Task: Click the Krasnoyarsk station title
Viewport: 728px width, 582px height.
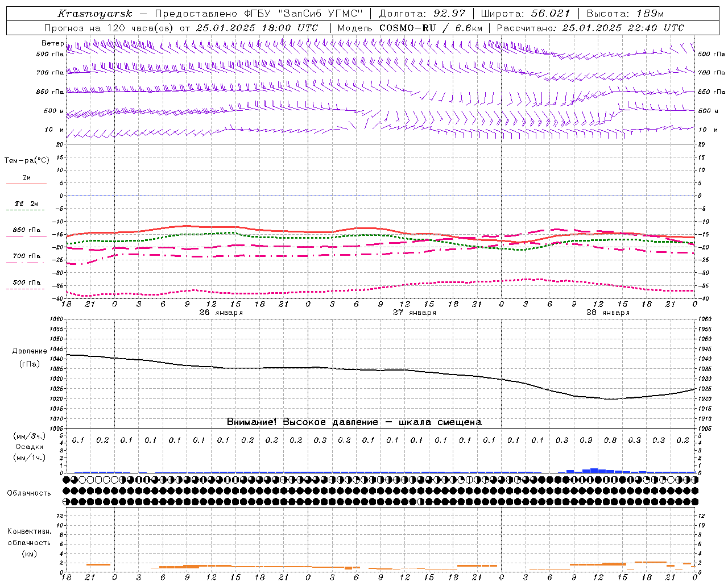Action: point(94,14)
